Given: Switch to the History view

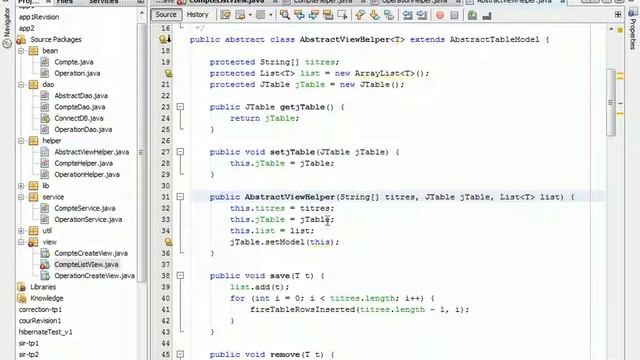Looking at the screenshot, I should (198, 15).
